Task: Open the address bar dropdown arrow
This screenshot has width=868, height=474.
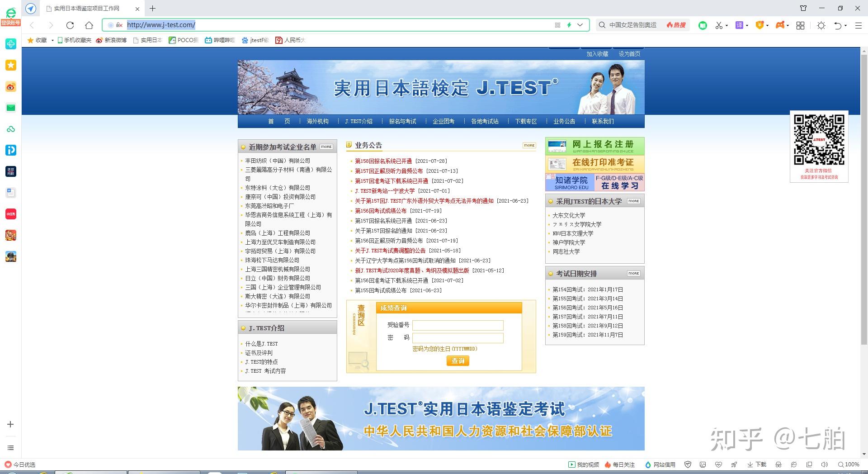Action: coord(580,25)
